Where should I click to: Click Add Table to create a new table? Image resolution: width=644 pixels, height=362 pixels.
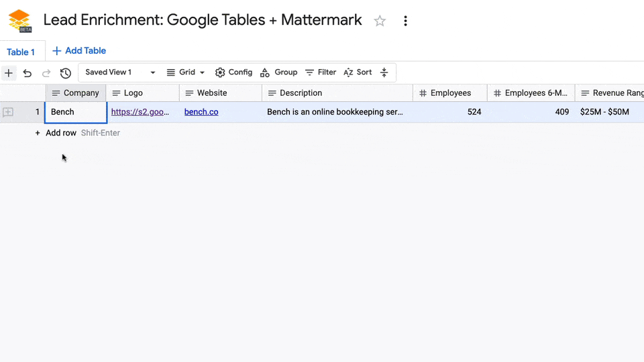(79, 51)
